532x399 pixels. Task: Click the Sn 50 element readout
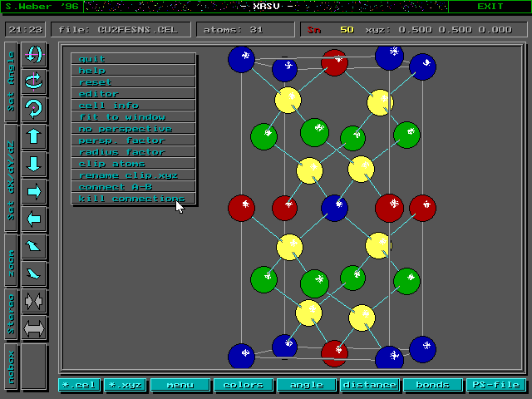pyautogui.click(x=331, y=30)
